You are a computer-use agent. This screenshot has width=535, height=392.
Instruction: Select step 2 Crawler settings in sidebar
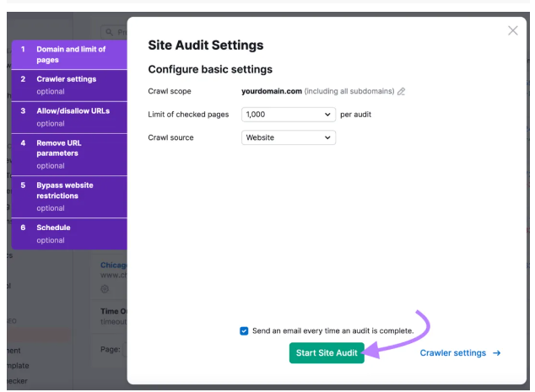[x=69, y=85]
